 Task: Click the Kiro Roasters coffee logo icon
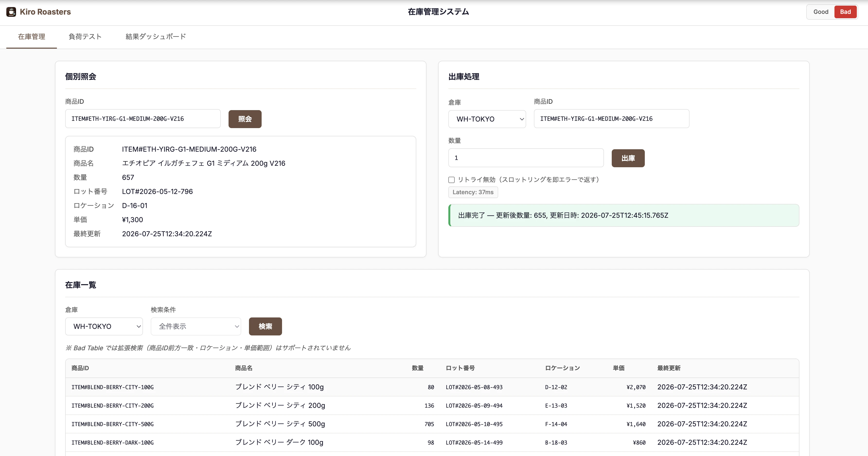(11, 12)
